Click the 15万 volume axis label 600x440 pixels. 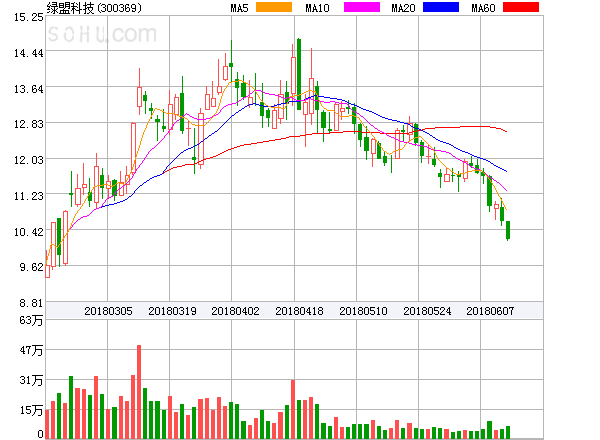(31, 410)
